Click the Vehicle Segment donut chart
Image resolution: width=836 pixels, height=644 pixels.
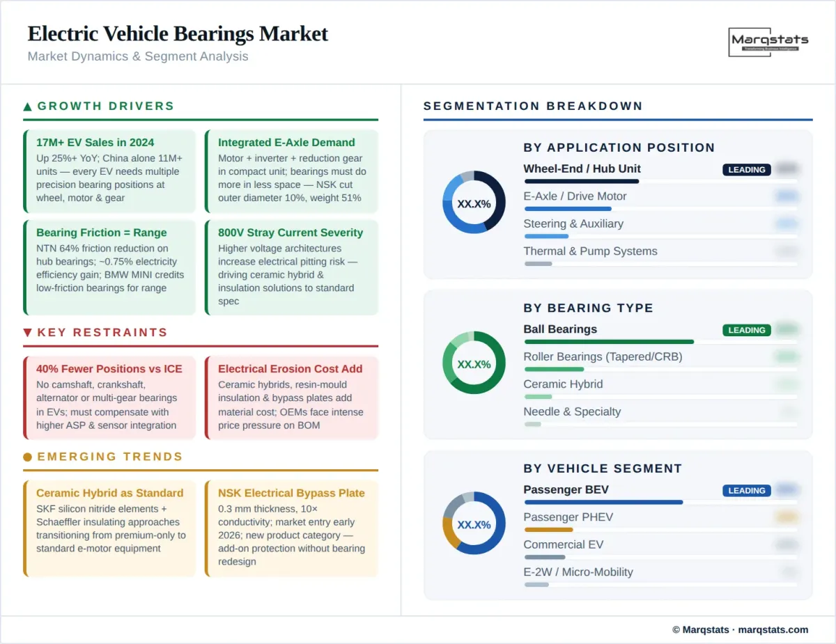click(x=474, y=524)
